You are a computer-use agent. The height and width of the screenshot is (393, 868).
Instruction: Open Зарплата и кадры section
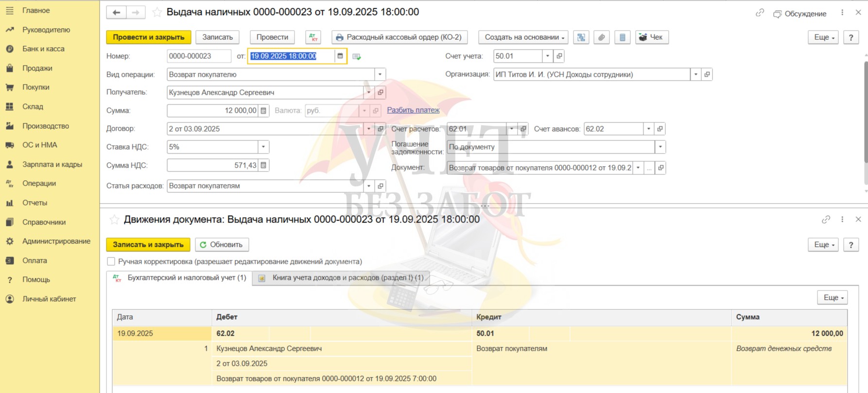coord(52,164)
